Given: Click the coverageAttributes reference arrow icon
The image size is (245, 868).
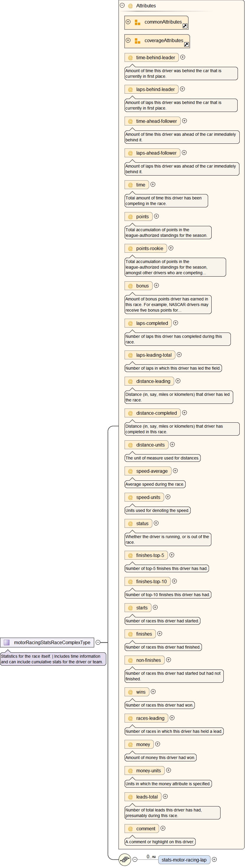Looking at the screenshot, I should coord(186,44).
